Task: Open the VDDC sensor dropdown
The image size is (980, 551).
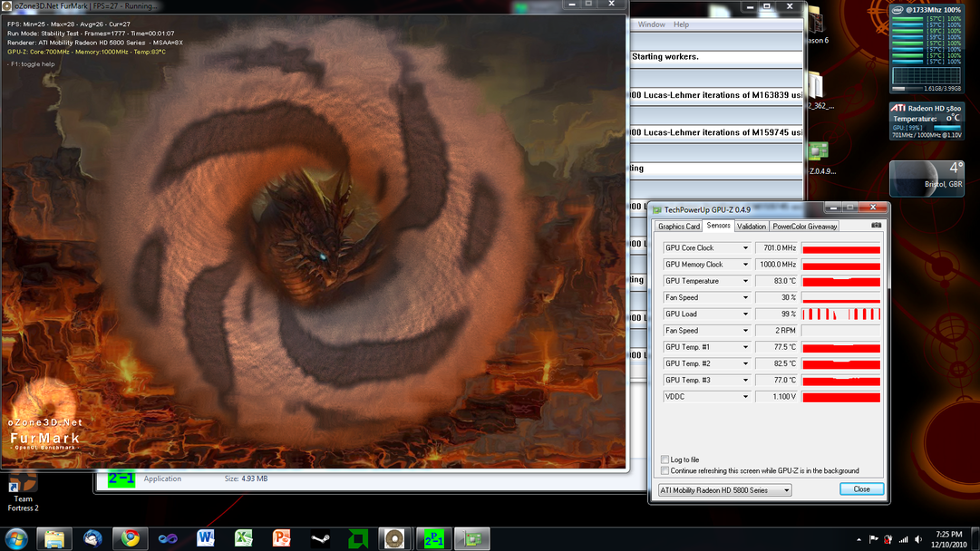Action: point(745,397)
